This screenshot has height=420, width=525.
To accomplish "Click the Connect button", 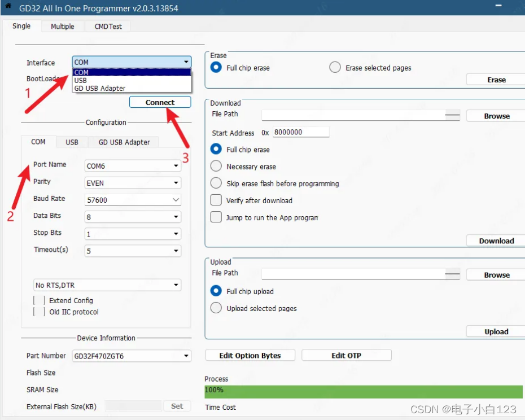I will click(160, 102).
